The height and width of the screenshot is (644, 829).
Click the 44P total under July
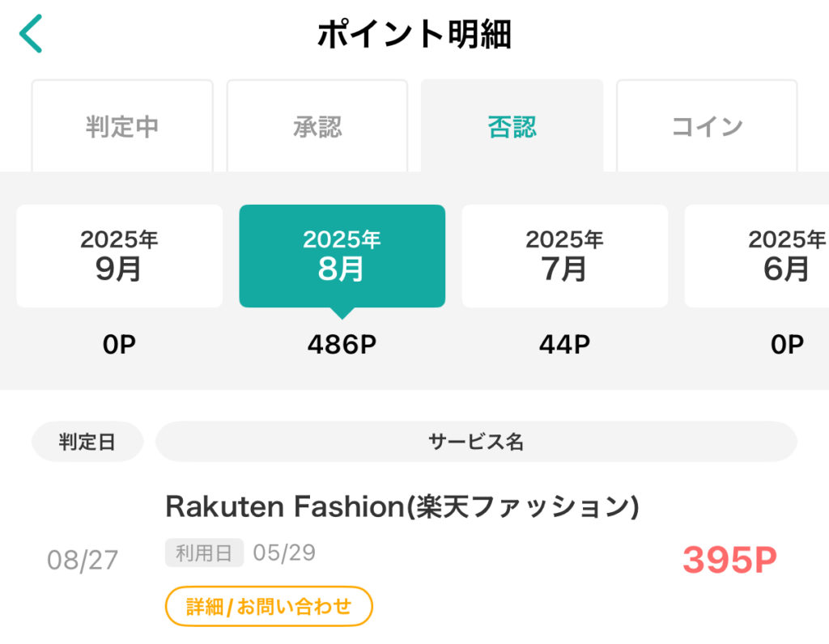(564, 345)
